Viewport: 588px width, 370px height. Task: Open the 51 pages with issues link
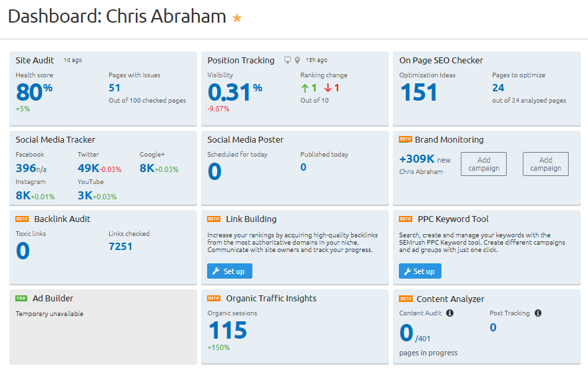(x=115, y=88)
